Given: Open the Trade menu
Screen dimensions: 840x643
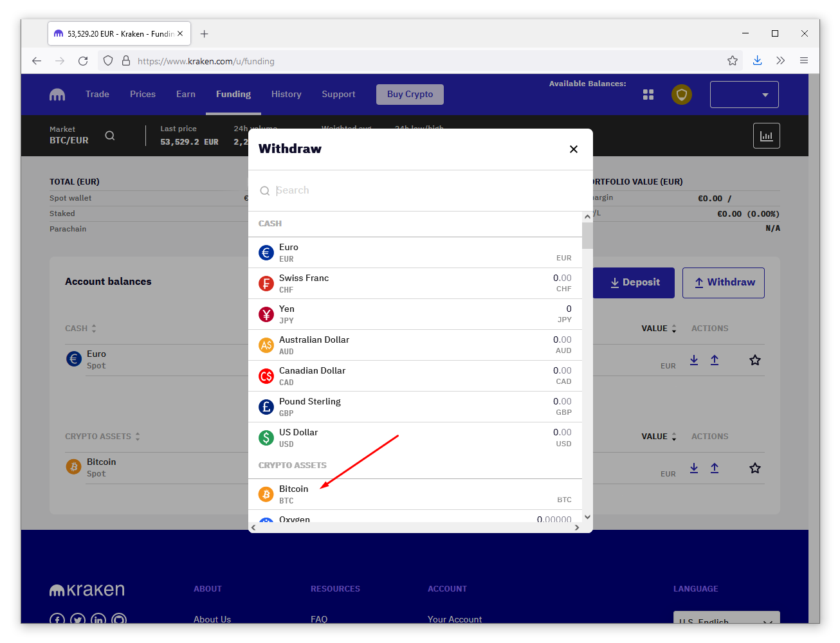Looking at the screenshot, I should point(97,94).
